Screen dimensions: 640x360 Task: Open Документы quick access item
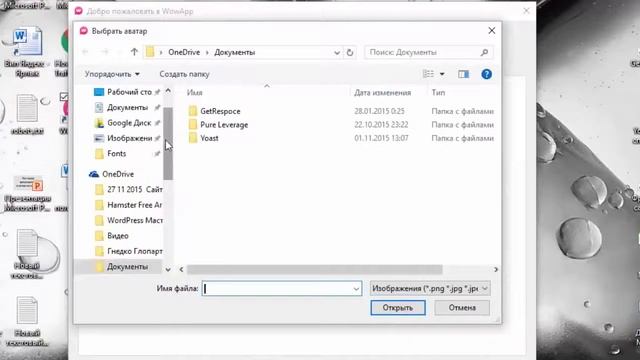(127, 108)
